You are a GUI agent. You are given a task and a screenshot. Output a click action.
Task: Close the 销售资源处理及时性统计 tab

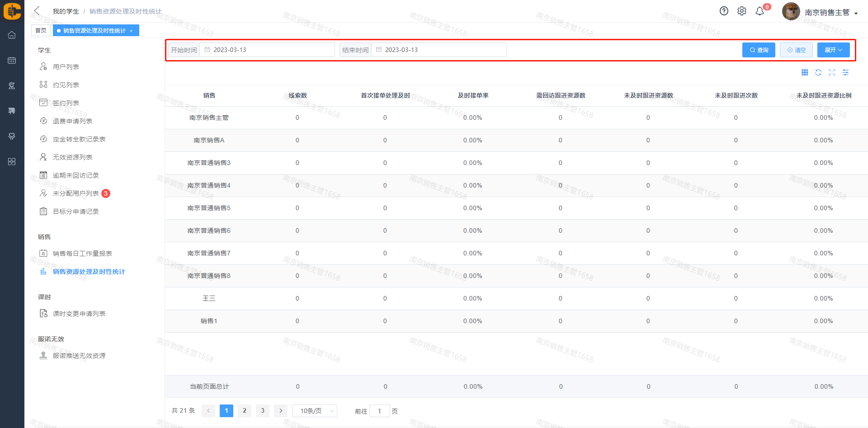point(131,31)
